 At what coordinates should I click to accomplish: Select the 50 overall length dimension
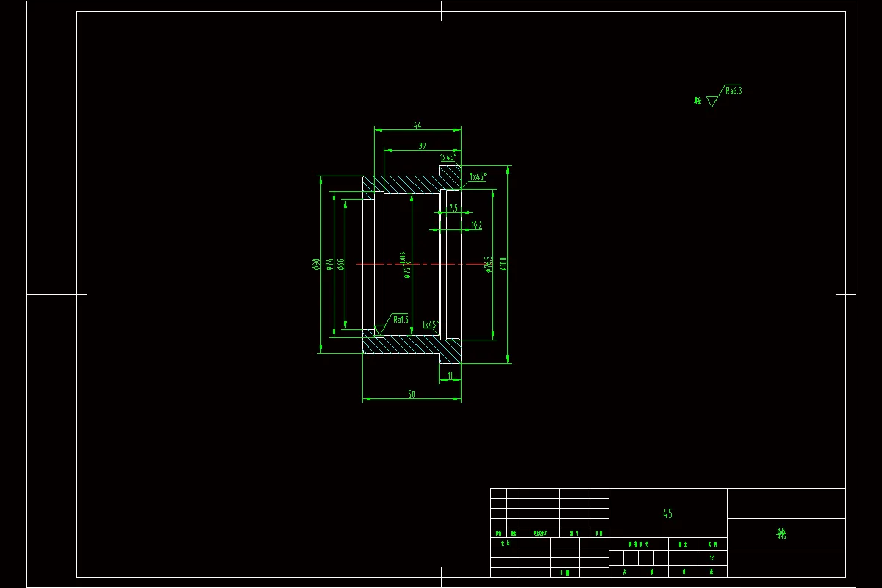412,395
